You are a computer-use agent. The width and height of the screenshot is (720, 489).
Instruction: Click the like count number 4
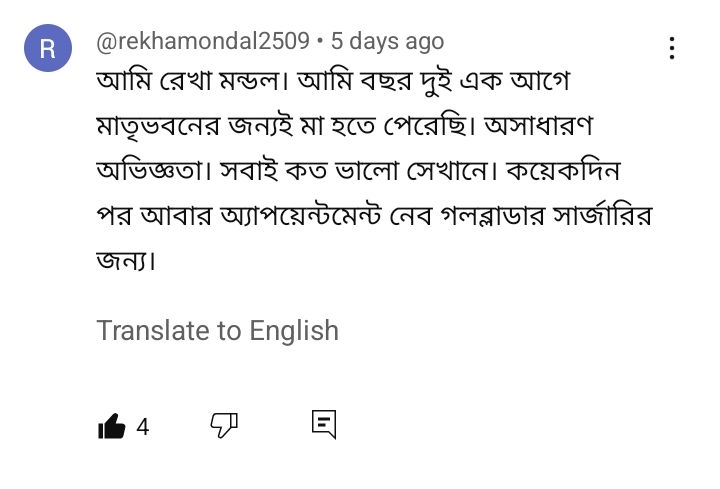click(143, 427)
